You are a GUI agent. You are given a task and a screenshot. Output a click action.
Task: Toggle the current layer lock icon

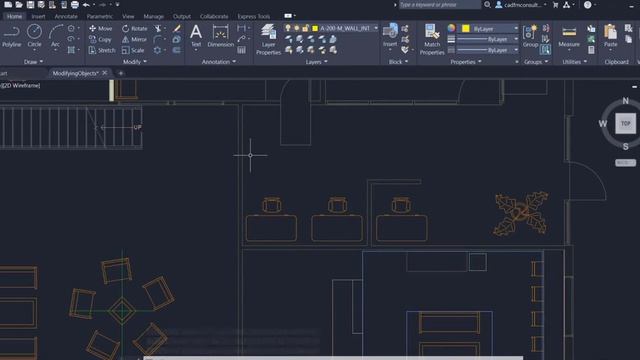coord(305,28)
